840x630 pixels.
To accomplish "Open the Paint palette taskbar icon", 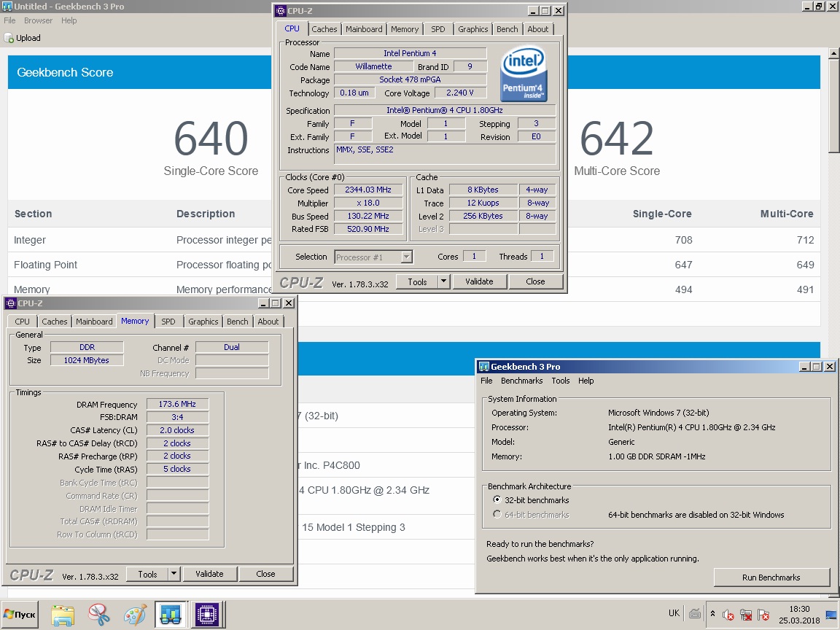I will (135, 615).
